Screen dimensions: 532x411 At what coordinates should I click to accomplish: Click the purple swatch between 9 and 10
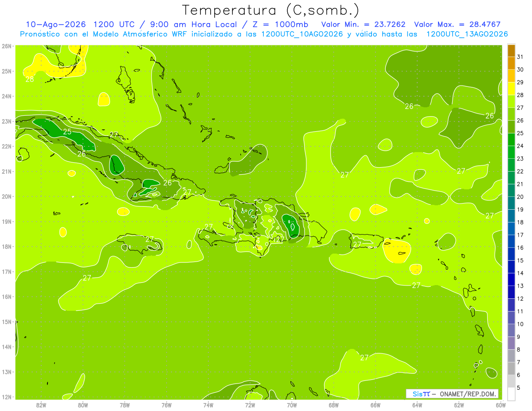click(511, 330)
